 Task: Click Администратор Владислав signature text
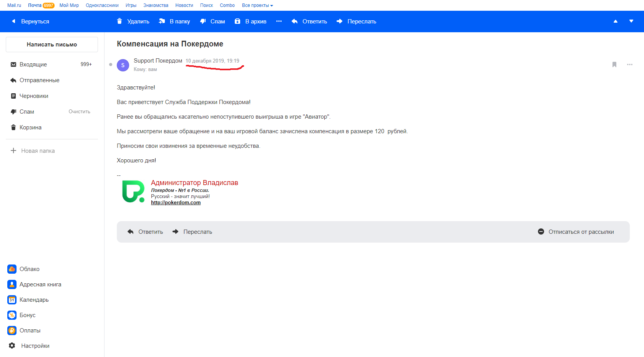tap(194, 183)
